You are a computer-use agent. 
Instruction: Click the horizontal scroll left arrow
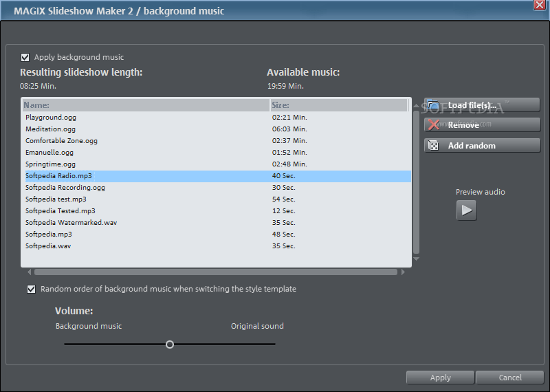tap(29, 272)
